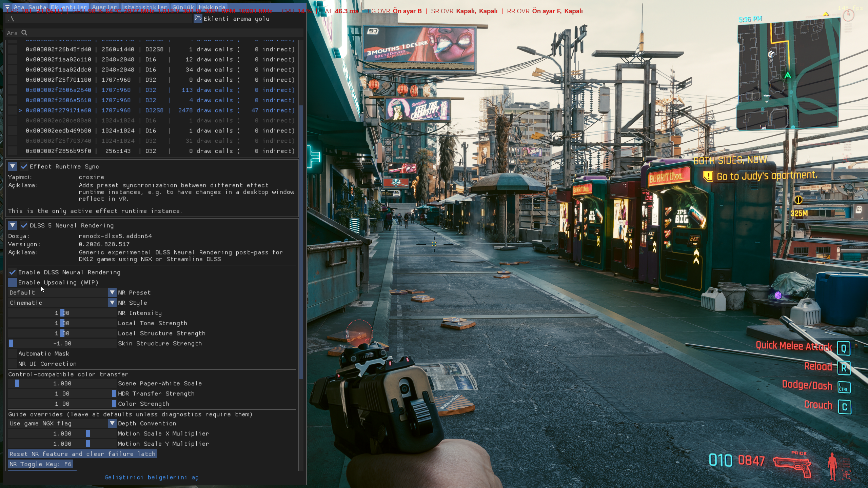
Task: Select buffer row 0x000002f1aa02ddc0
Action: pyautogui.click(x=160, y=69)
